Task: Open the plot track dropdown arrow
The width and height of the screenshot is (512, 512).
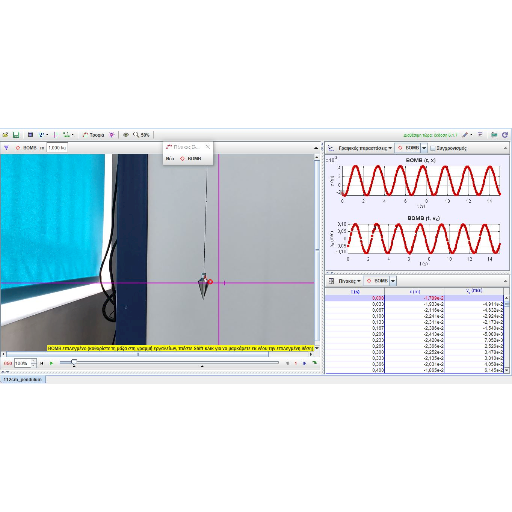Action: 424,148
